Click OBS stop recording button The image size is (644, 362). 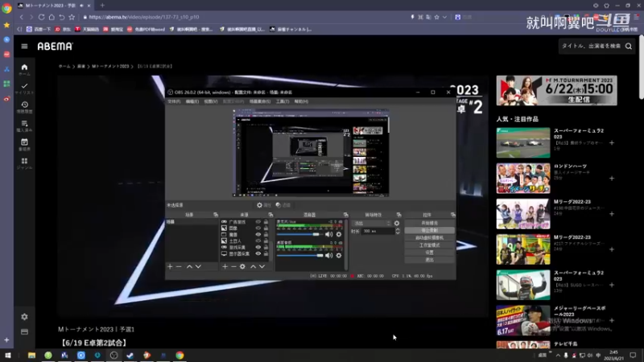430,230
